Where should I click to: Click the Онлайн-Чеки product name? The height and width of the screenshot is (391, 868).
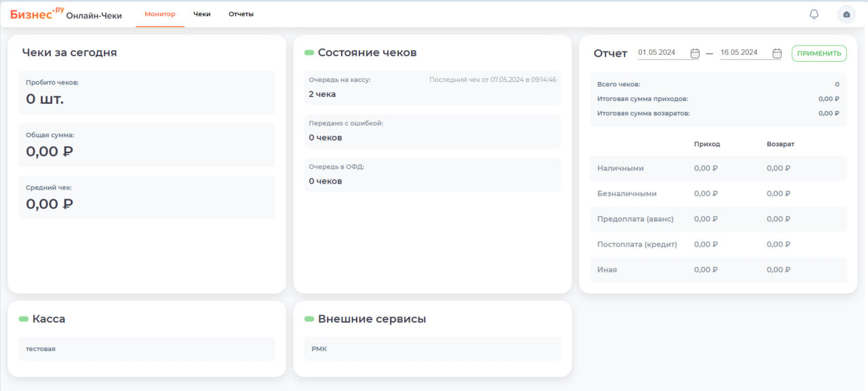pyautogui.click(x=94, y=16)
